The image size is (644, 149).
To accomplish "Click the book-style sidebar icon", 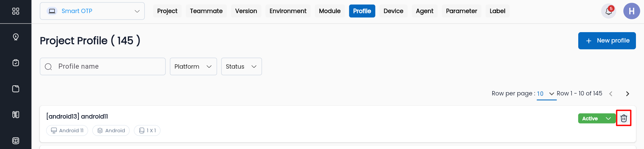I will pyautogui.click(x=16, y=115).
